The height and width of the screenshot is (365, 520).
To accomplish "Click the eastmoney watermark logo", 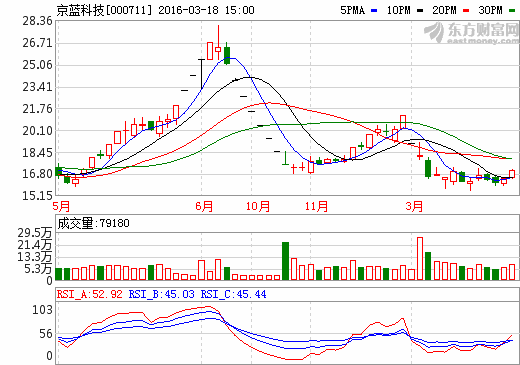I will (x=471, y=33).
